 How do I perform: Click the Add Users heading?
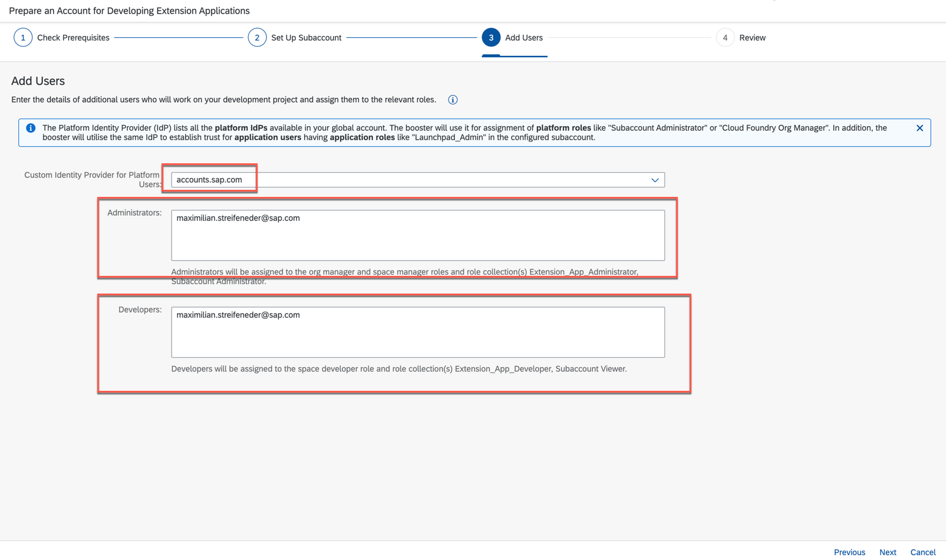[x=38, y=81]
